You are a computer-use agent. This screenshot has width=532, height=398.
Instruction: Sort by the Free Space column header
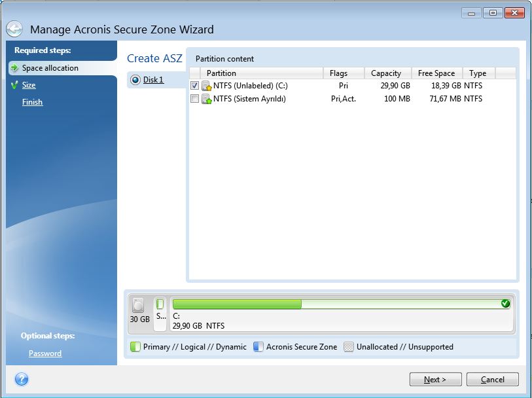coord(437,73)
